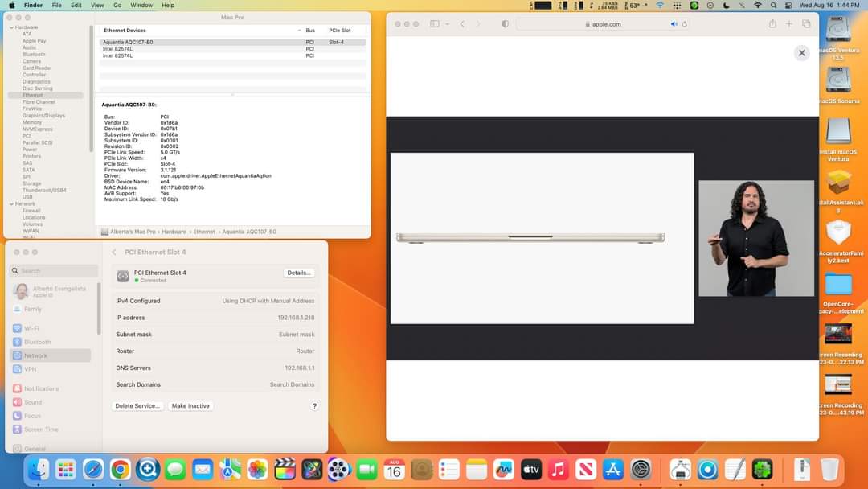Open Control Center in the menu bar

click(788, 6)
